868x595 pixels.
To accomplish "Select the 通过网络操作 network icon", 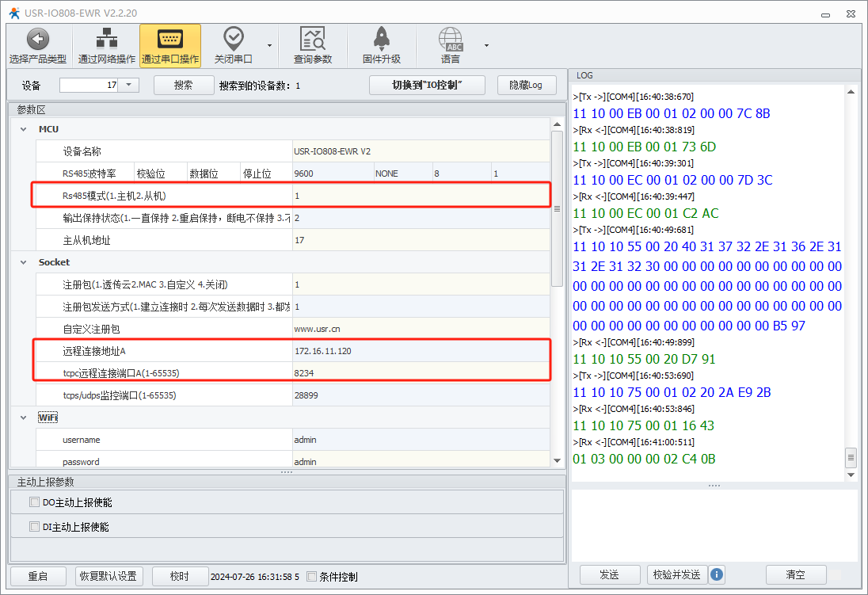I will [106, 39].
